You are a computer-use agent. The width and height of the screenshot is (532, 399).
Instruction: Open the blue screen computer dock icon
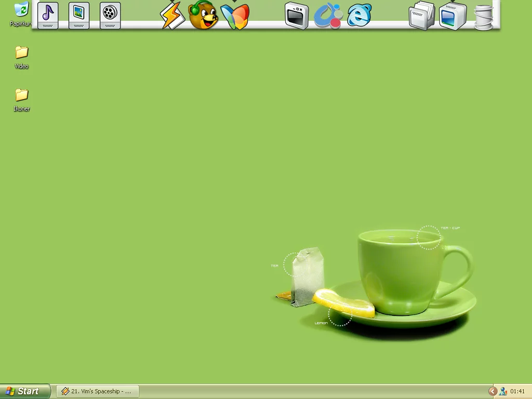click(x=453, y=16)
